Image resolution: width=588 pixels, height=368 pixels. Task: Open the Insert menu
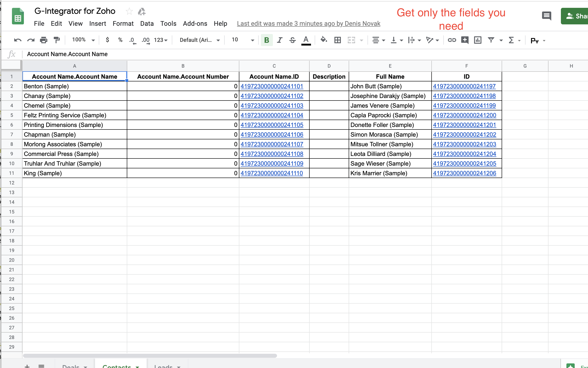click(97, 24)
